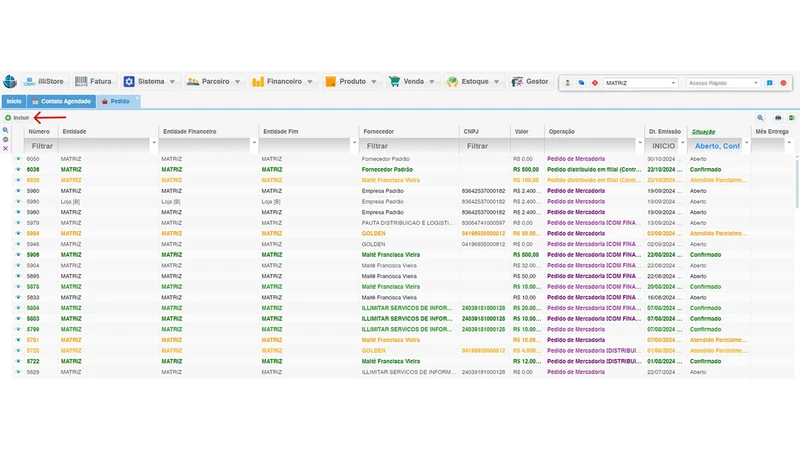Image resolution: width=800 pixels, height=450 pixels.
Task: View order 6036 using its eye icon
Action: [x=18, y=169]
